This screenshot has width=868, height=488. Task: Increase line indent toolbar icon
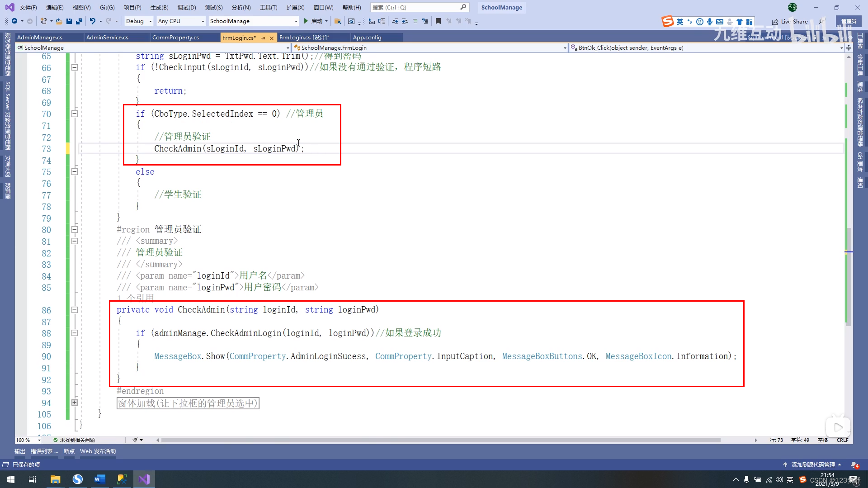click(x=405, y=21)
